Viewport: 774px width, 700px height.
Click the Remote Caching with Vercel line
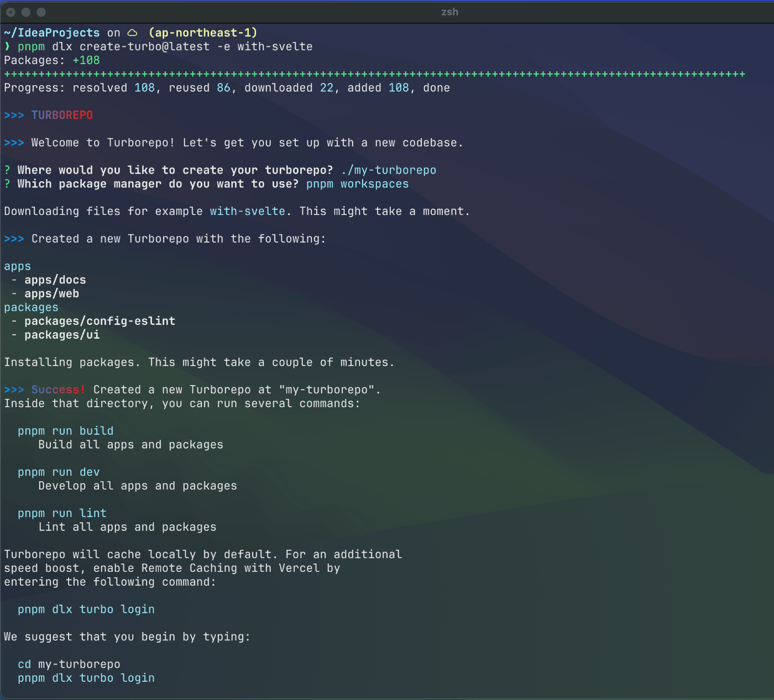tap(172, 568)
